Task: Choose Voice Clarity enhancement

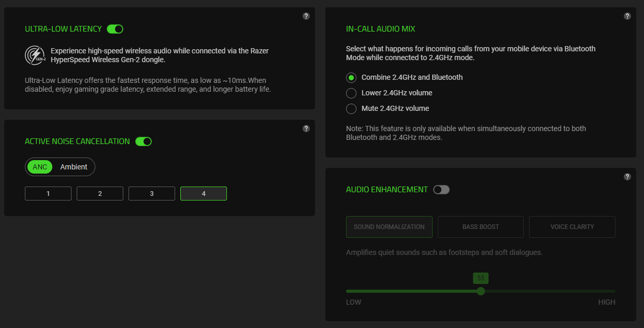Action: coord(572,227)
